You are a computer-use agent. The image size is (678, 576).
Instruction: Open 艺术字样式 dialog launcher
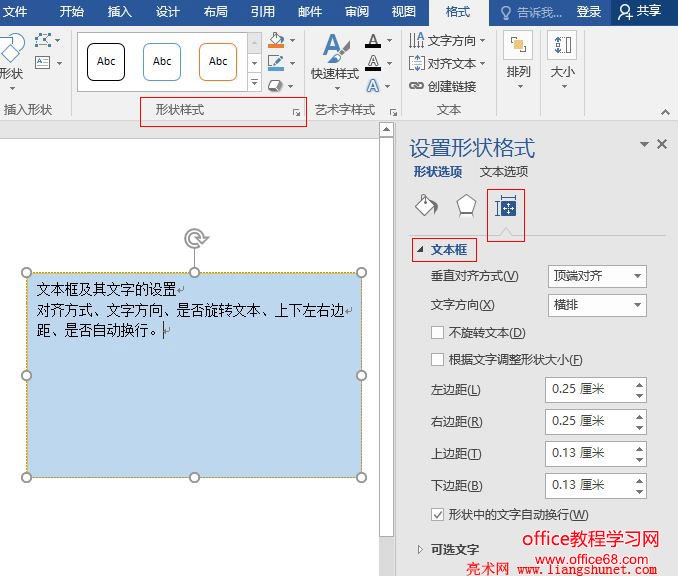393,112
